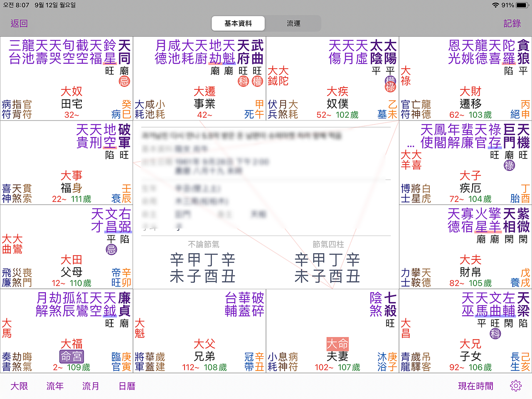Open 日曆 calendar in the bottom bar

127,386
